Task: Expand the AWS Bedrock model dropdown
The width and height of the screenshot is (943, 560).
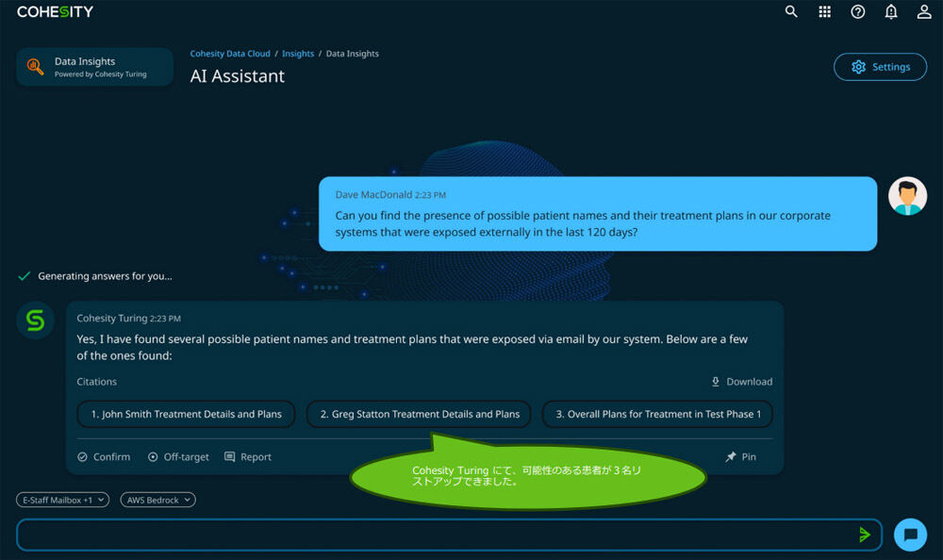Action: click(157, 500)
